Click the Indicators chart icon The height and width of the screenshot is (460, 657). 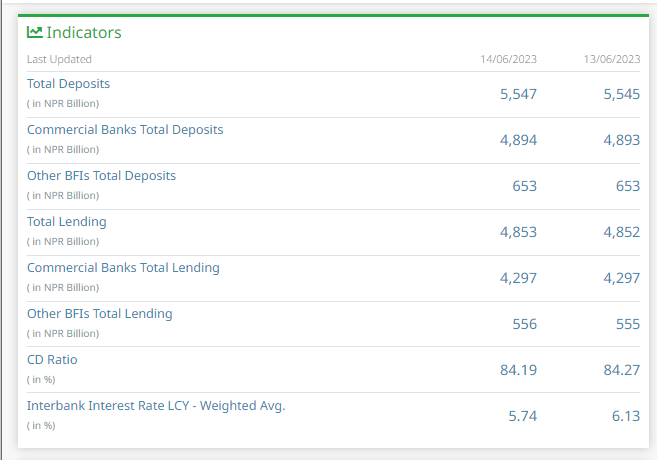(x=35, y=32)
